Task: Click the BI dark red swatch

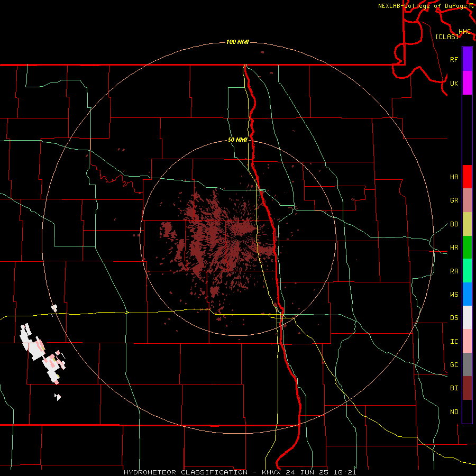Action: point(467,388)
